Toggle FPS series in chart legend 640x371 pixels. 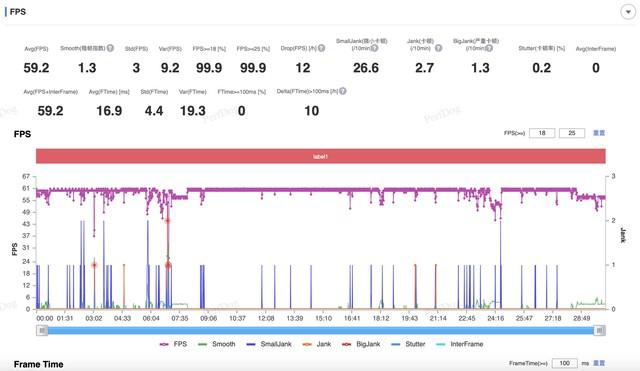[173, 344]
